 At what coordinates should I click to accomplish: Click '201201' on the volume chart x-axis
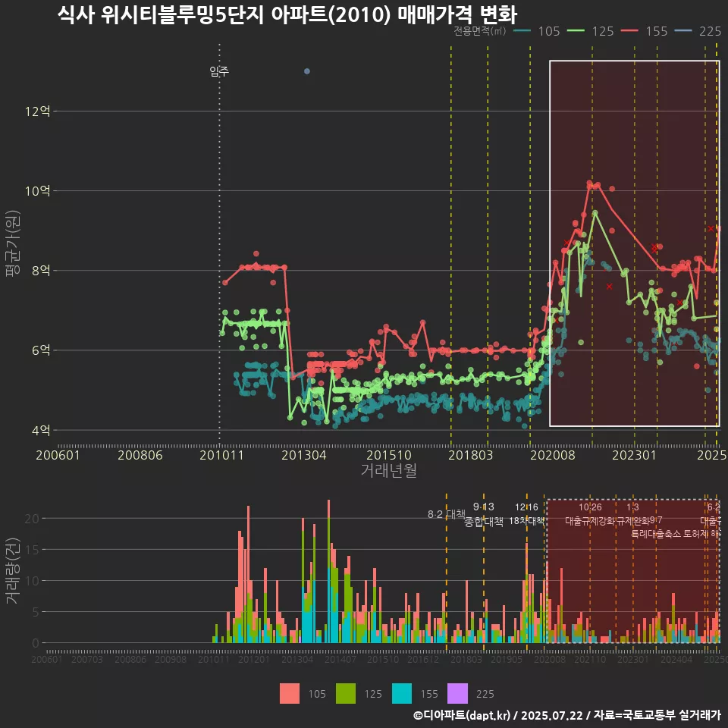[x=253, y=659]
